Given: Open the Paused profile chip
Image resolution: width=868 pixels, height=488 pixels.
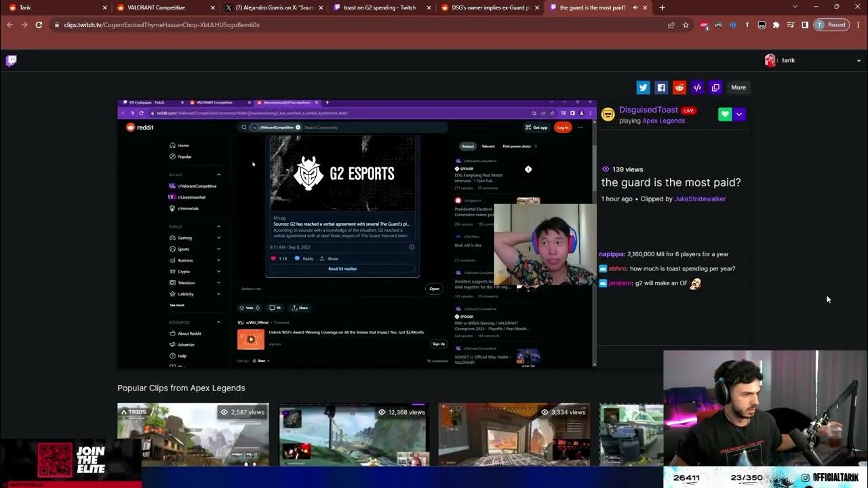Looking at the screenshot, I should [831, 25].
